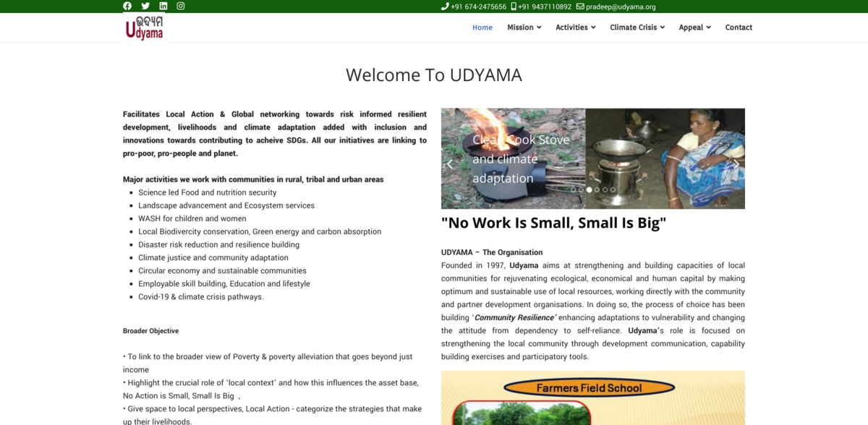Jump to the third slide via its dot

point(589,189)
